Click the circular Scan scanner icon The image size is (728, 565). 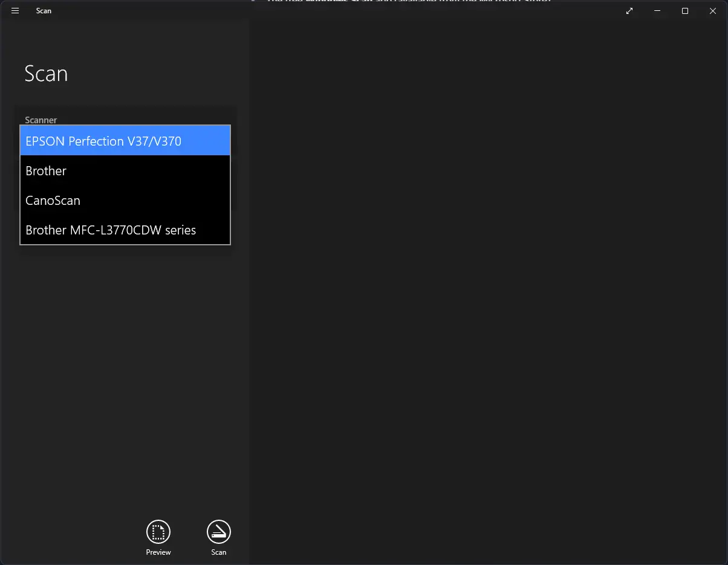(x=219, y=532)
